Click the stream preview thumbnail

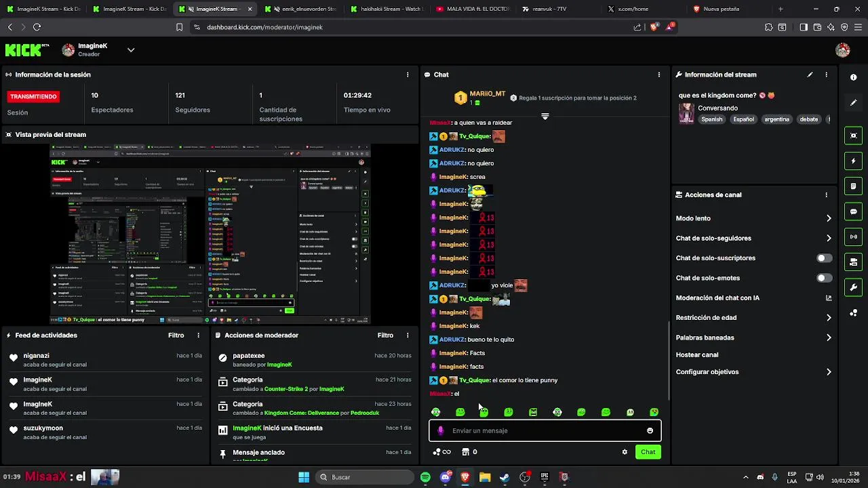[x=210, y=234]
